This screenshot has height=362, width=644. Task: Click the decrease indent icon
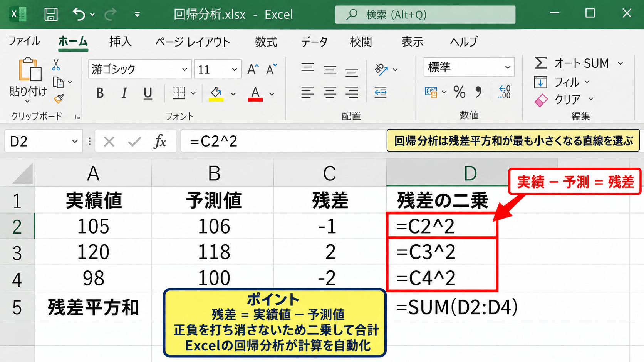pyautogui.click(x=381, y=92)
